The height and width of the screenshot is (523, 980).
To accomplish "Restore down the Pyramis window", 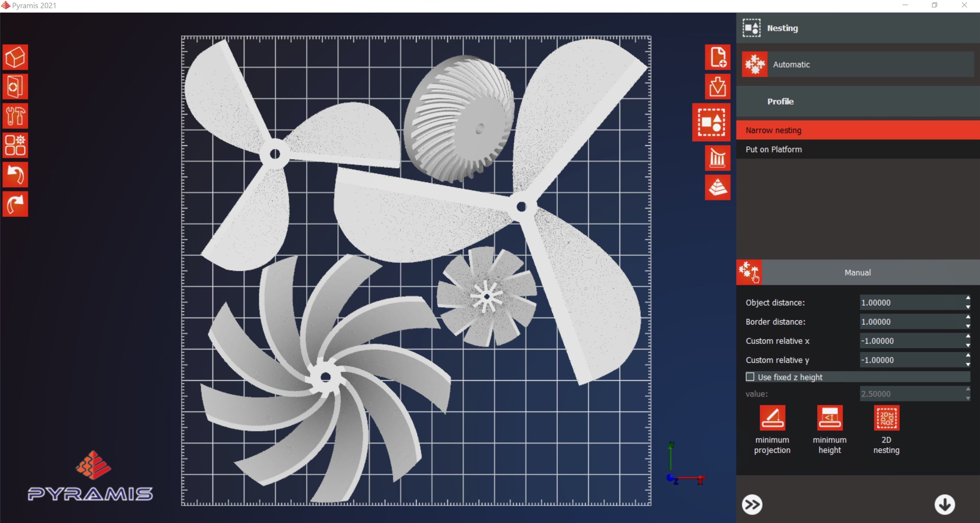I will coord(934,5).
